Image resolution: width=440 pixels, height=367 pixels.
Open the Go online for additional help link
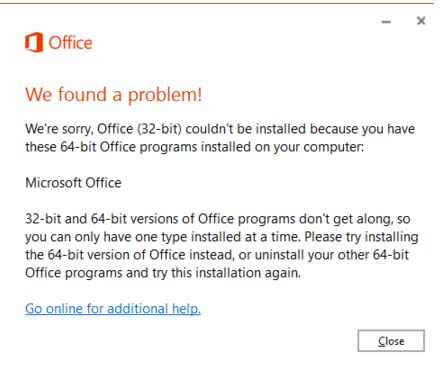point(113,309)
